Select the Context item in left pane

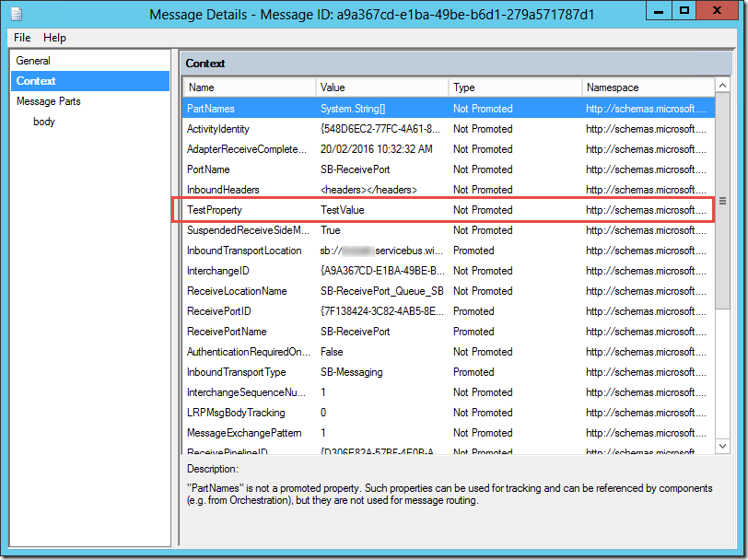(x=36, y=81)
